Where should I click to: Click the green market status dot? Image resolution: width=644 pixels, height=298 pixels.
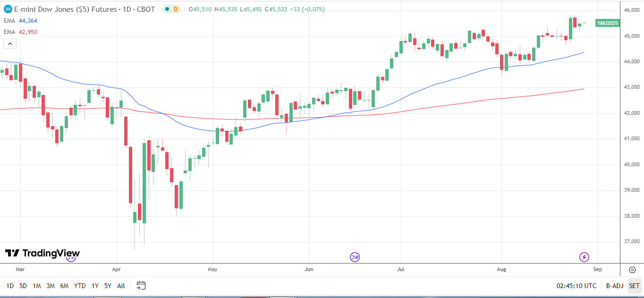[x=167, y=9]
